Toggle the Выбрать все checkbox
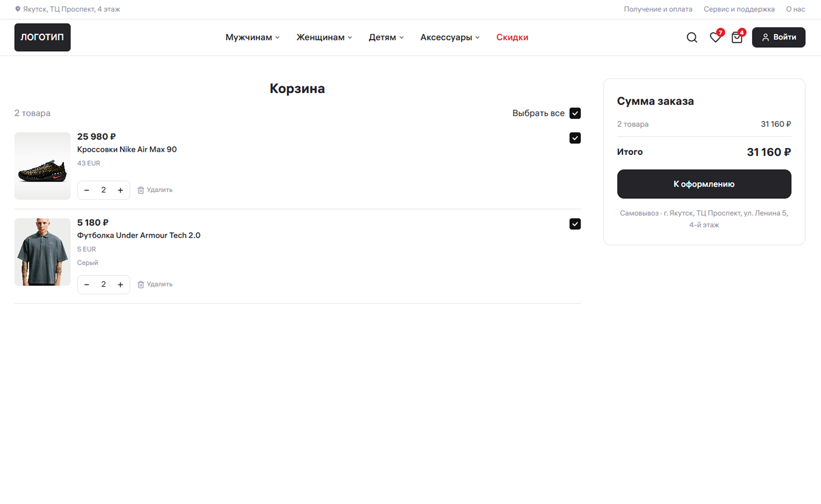The height and width of the screenshot is (504, 821). pos(575,113)
